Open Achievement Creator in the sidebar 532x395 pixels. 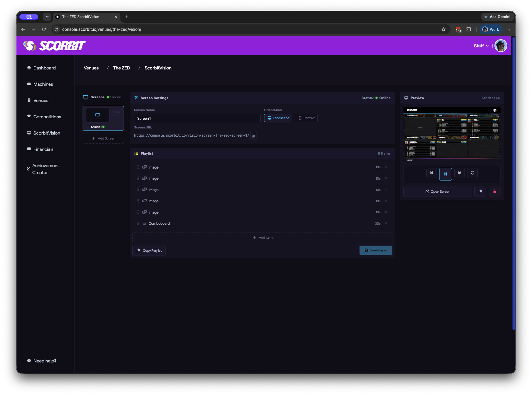(x=43, y=169)
